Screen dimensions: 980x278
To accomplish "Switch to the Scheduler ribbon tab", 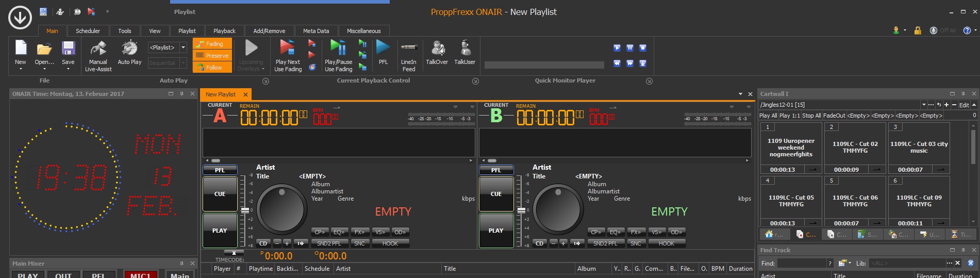I will pyautogui.click(x=88, y=31).
